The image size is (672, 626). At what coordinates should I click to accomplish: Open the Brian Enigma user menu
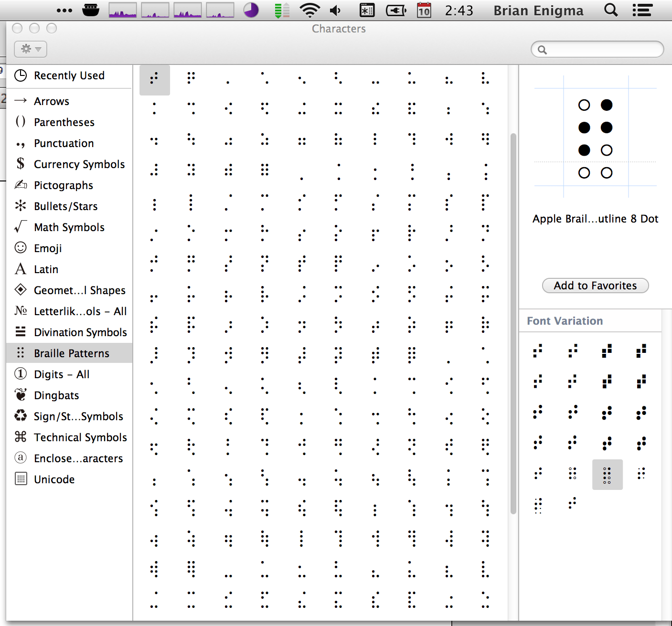[x=538, y=11]
